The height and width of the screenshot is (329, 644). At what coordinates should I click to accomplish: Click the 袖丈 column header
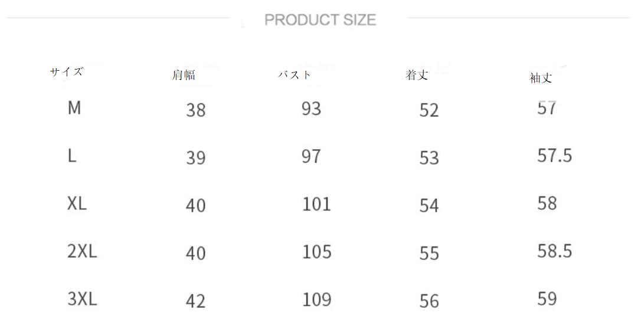[x=541, y=78]
